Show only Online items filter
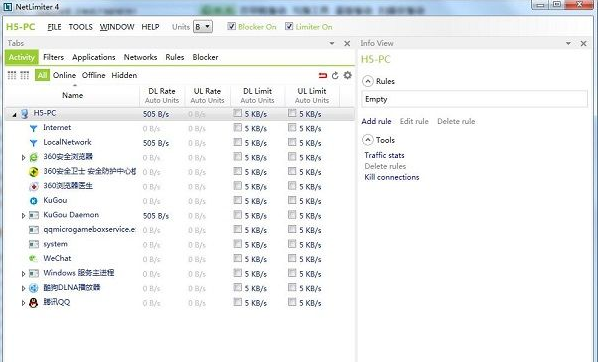The height and width of the screenshot is (362, 598). pyautogui.click(x=64, y=75)
